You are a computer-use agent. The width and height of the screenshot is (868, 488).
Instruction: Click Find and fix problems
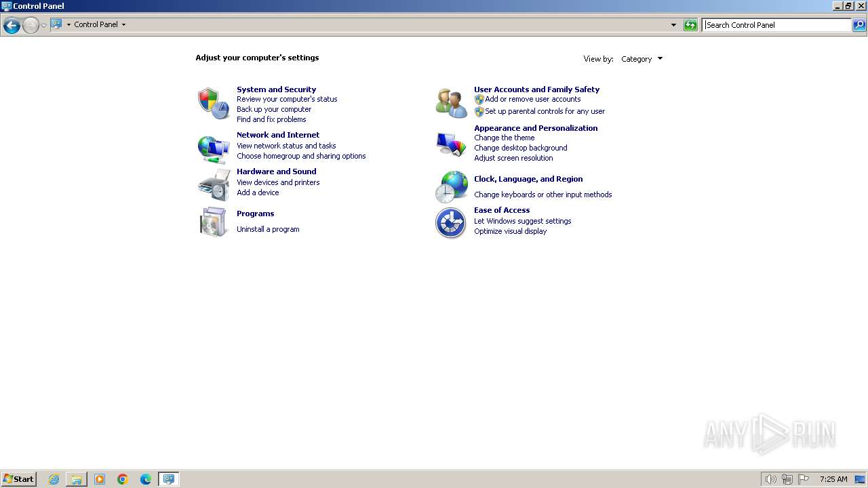pos(271,119)
